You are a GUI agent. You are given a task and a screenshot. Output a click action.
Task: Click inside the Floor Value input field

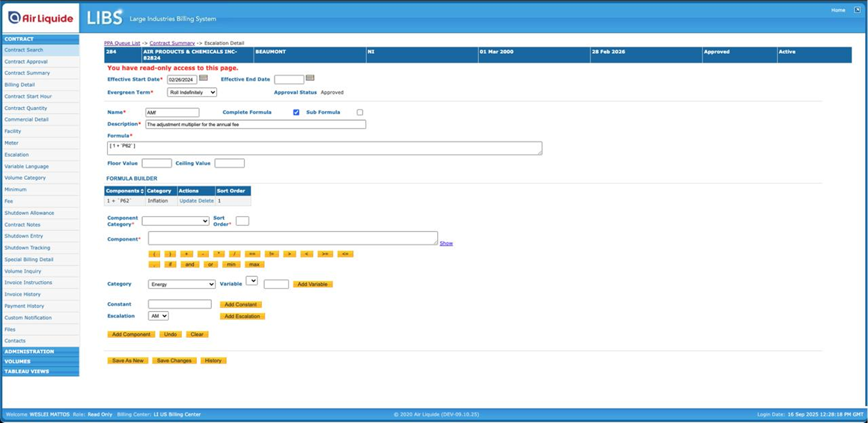pos(157,163)
